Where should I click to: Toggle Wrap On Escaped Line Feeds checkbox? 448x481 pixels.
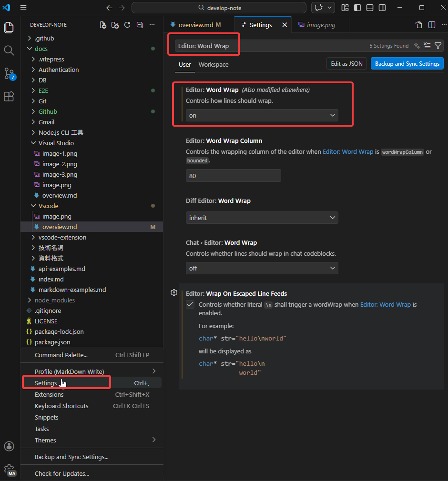(x=190, y=305)
